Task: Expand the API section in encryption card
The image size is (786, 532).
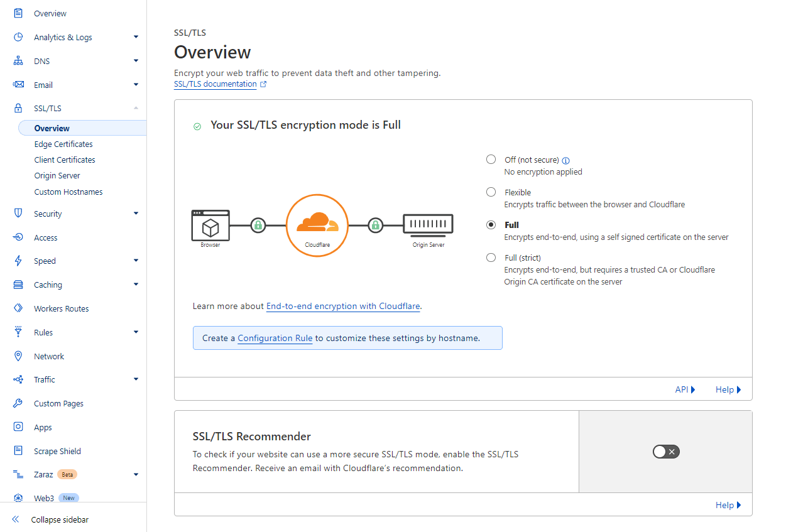Action: (685, 389)
